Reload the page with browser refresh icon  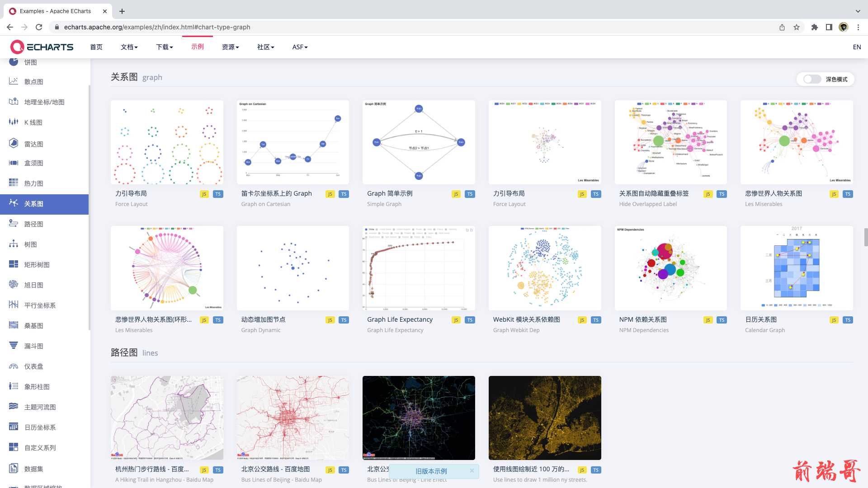(39, 27)
